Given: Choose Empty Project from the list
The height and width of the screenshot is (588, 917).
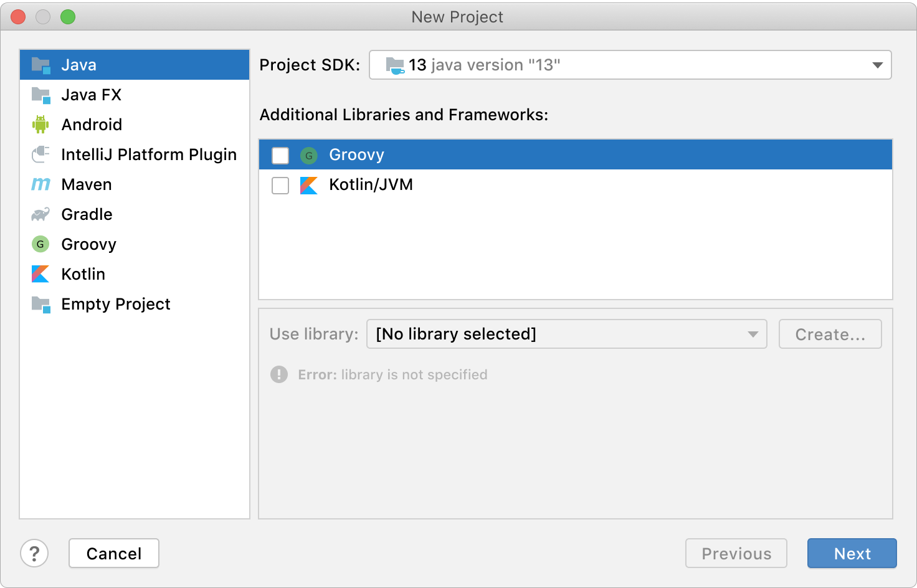Looking at the screenshot, I should pyautogui.click(x=115, y=304).
